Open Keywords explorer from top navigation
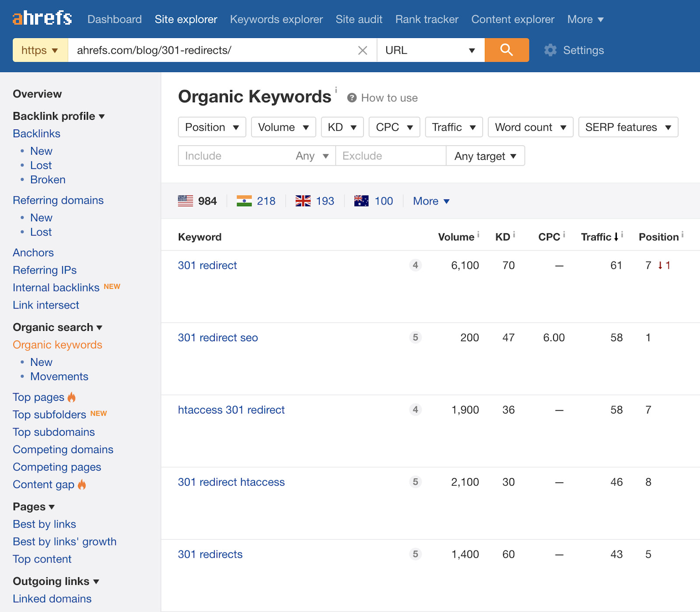The width and height of the screenshot is (700, 612). (276, 19)
